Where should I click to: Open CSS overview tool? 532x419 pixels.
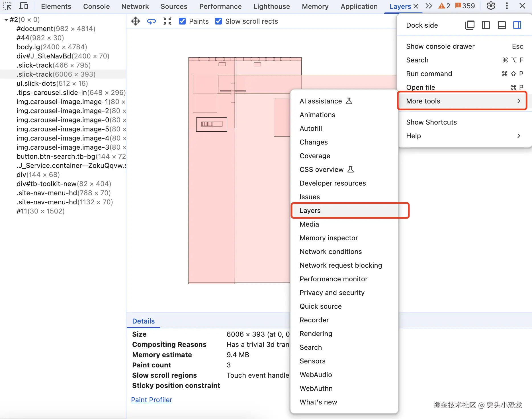click(x=344, y=170)
